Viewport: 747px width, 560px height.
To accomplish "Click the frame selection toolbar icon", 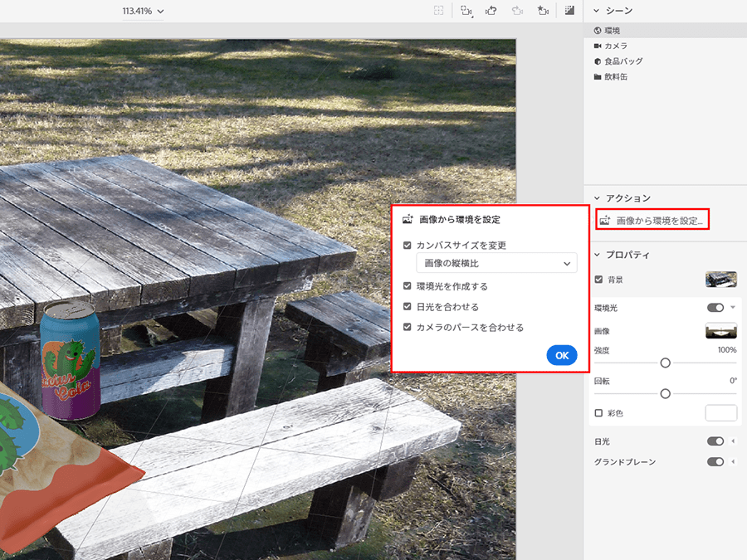I will 439,11.
